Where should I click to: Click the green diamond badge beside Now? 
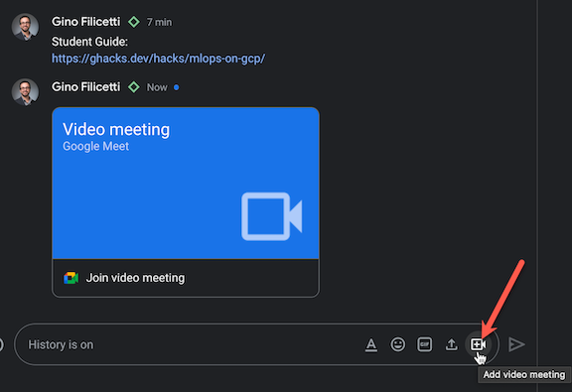pyautogui.click(x=134, y=87)
